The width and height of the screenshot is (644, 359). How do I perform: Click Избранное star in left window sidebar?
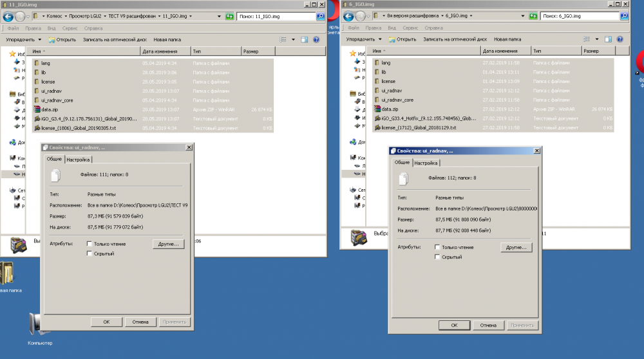click(x=12, y=54)
